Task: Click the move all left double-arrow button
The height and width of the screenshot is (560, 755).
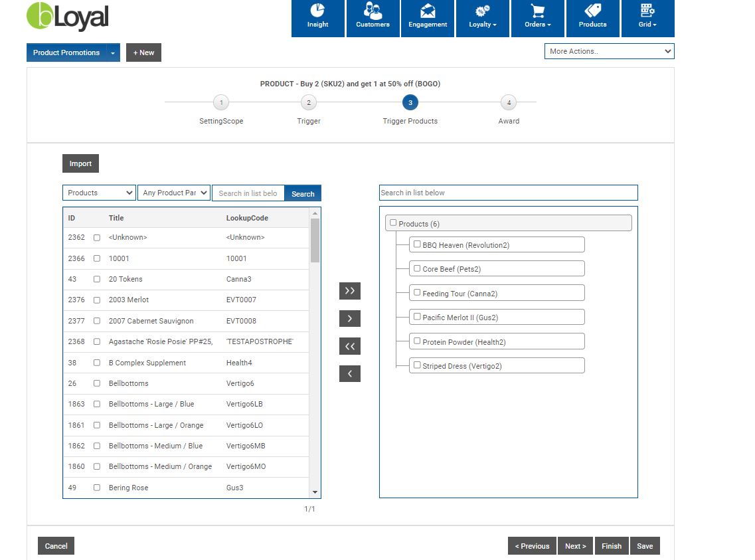Action: pyautogui.click(x=349, y=346)
